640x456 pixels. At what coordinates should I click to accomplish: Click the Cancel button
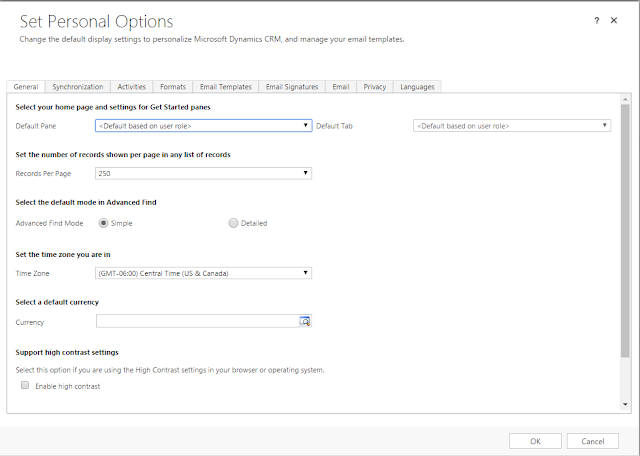coord(593,441)
